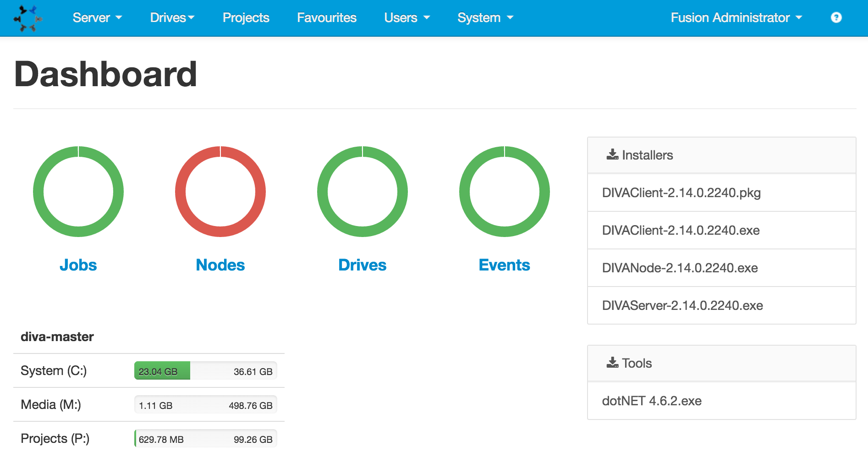Click the Tools panel header
Viewport: 868px width, 458px height.
point(722,363)
